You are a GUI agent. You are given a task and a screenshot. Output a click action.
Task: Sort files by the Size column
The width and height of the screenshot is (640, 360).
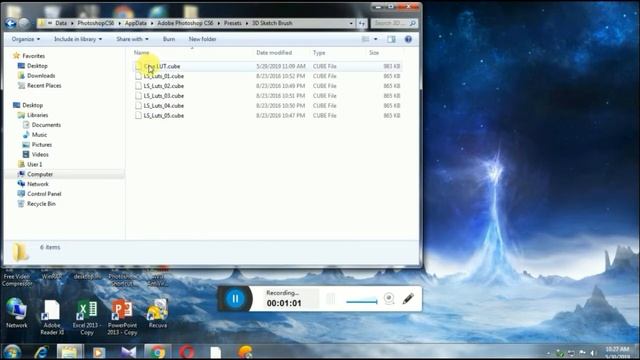click(374, 53)
